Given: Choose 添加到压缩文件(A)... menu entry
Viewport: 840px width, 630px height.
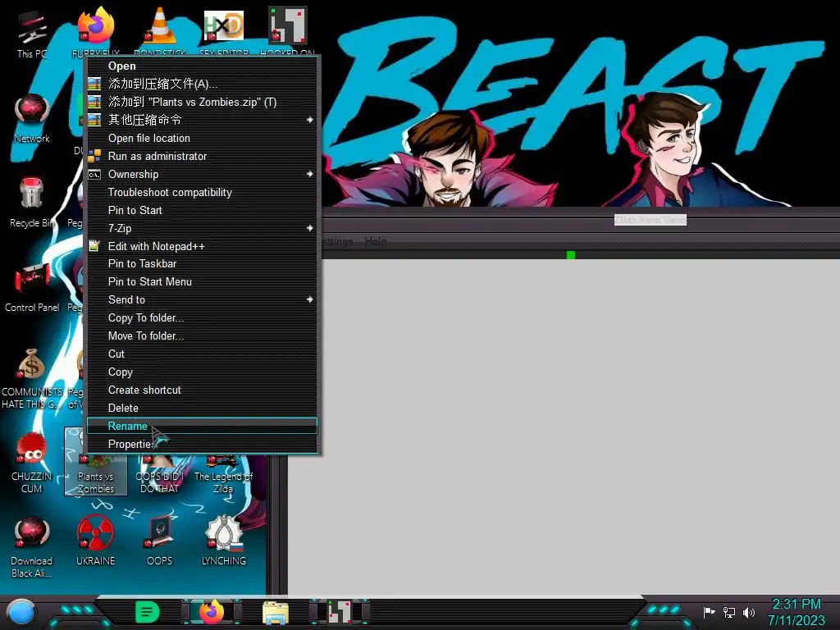Looking at the screenshot, I should point(202,84).
